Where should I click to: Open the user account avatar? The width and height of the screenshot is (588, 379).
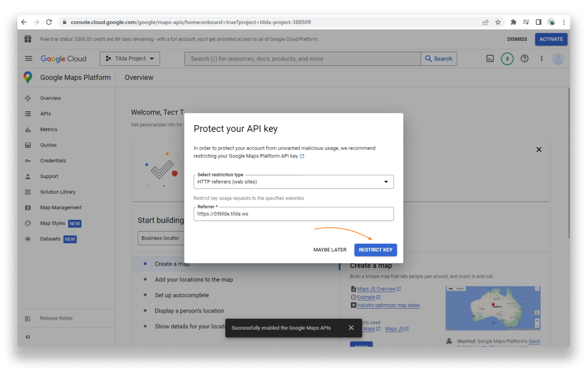coord(558,59)
